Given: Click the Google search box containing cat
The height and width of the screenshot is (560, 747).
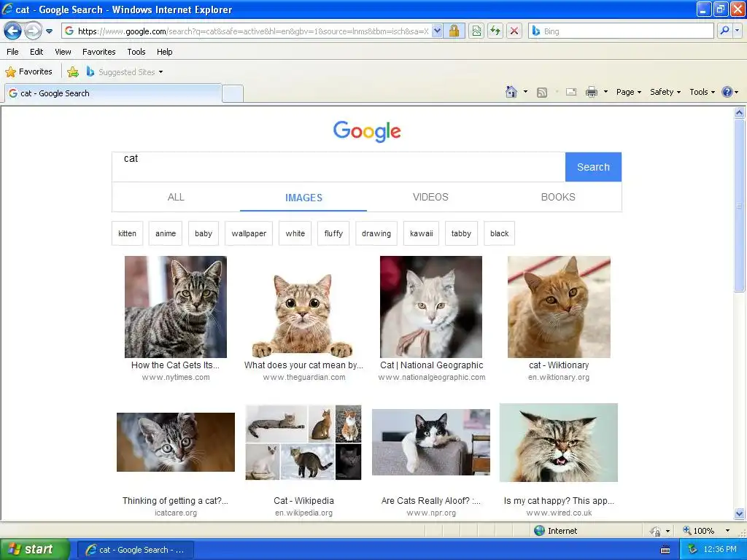Looking at the screenshot, I should [x=338, y=167].
